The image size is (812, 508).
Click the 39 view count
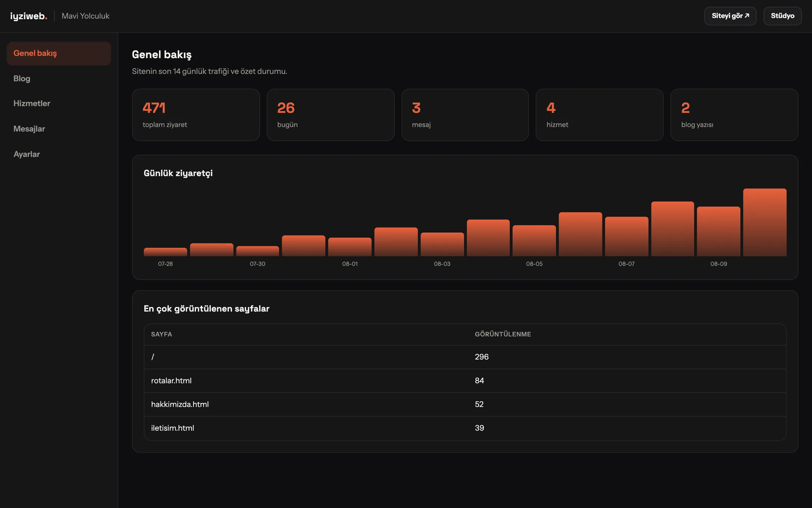coord(479,428)
